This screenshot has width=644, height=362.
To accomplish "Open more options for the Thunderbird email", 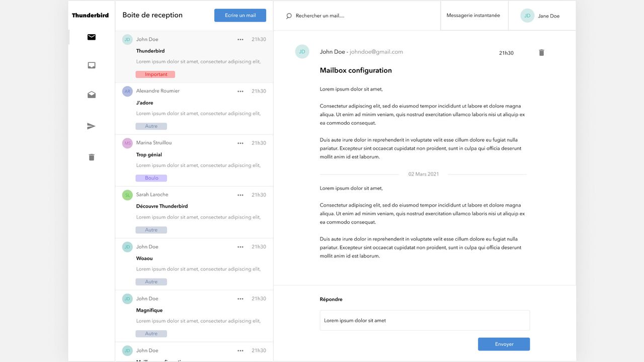I will point(240,39).
